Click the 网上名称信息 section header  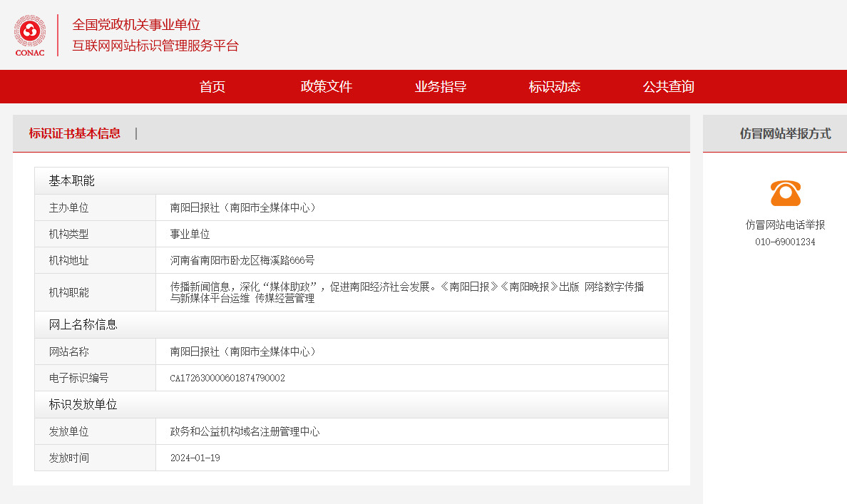tap(351, 324)
